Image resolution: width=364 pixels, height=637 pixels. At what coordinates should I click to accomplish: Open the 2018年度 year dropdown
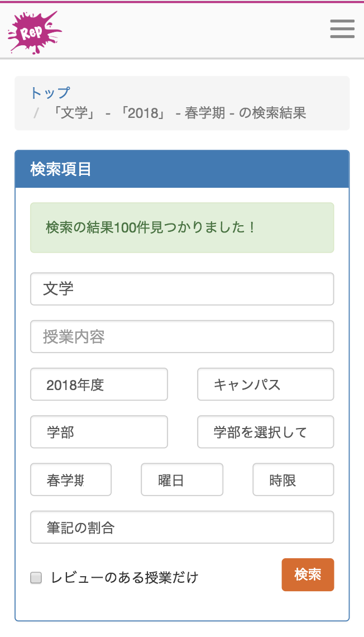(x=99, y=384)
